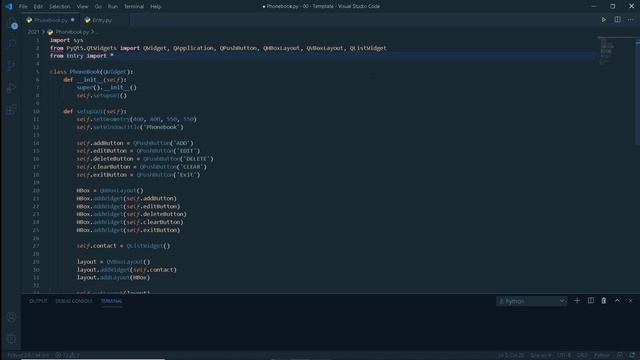The width and height of the screenshot is (640, 360).
Task: Open the Manage gear in activity bar
Action: point(11,339)
